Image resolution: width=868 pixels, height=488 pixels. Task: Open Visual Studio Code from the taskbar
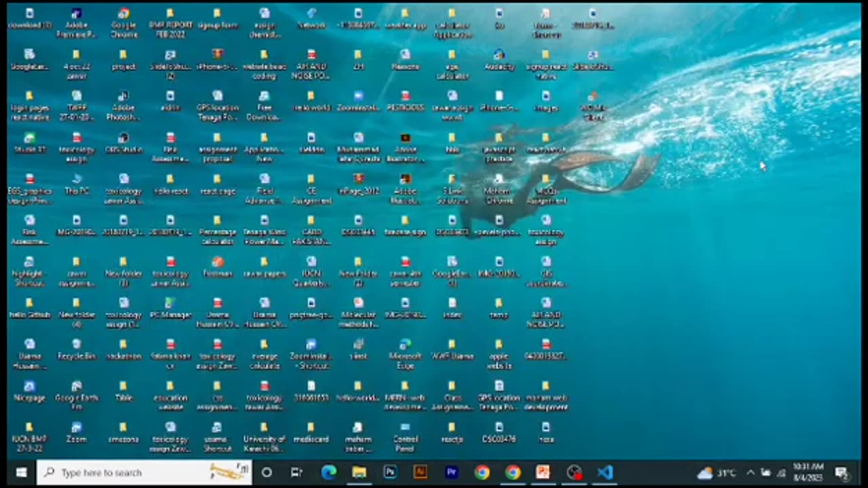tap(605, 472)
